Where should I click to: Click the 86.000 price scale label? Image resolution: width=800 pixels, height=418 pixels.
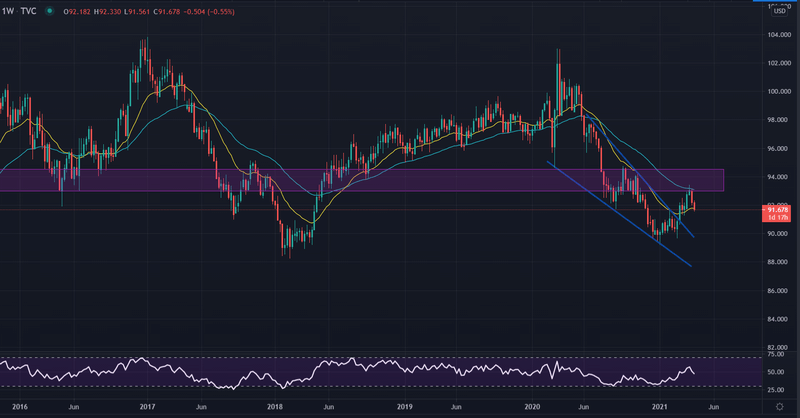[778, 290]
